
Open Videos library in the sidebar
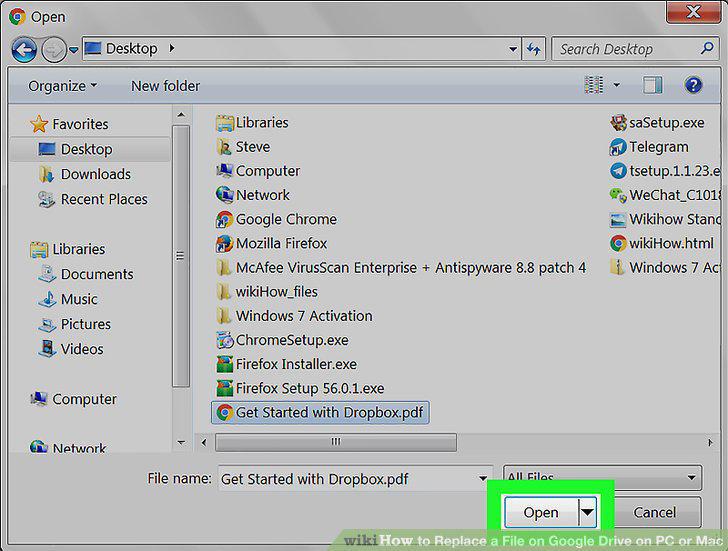pos(71,349)
